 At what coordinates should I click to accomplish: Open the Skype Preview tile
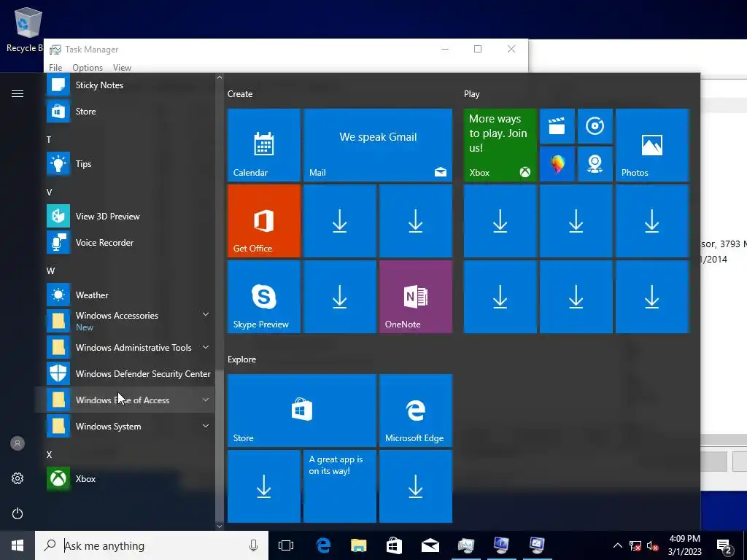264,297
